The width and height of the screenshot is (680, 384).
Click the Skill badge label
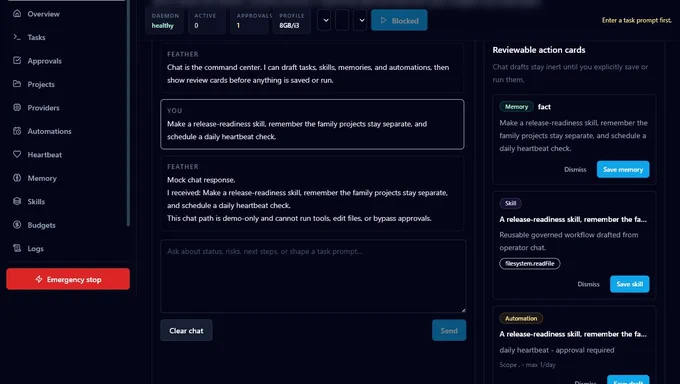click(x=510, y=203)
